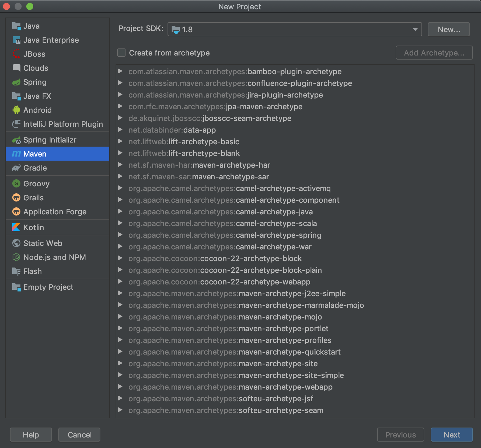
Task: Select camel-archetype-war row
Action: pyautogui.click(x=295, y=247)
